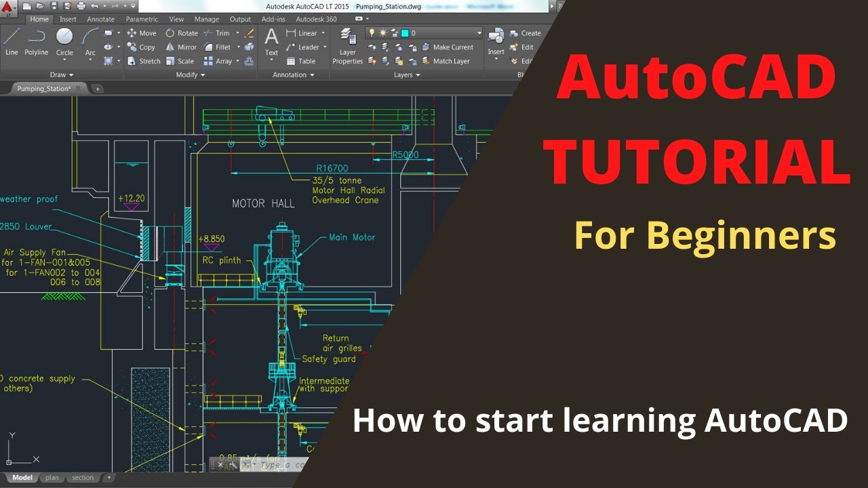Select the Polyline tool
Image resolution: width=868 pixels, height=488 pixels.
(x=37, y=42)
